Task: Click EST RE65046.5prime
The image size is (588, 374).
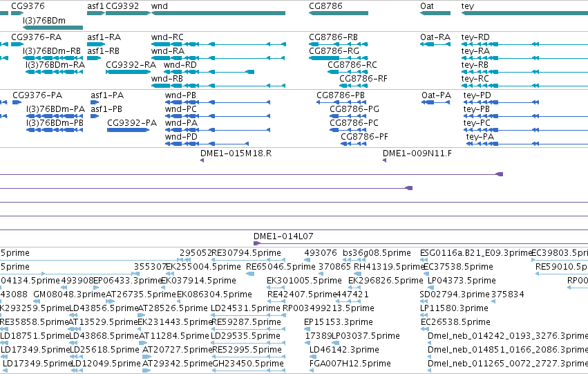Action: tap(281, 267)
